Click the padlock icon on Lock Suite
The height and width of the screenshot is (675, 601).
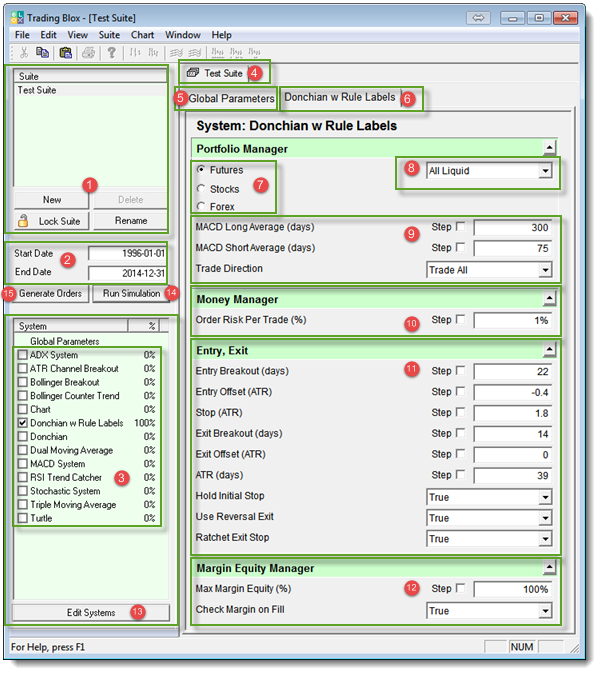(x=23, y=221)
